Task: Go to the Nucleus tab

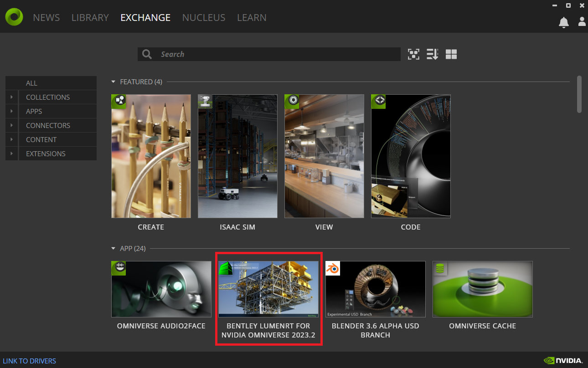Action: (204, 17)
